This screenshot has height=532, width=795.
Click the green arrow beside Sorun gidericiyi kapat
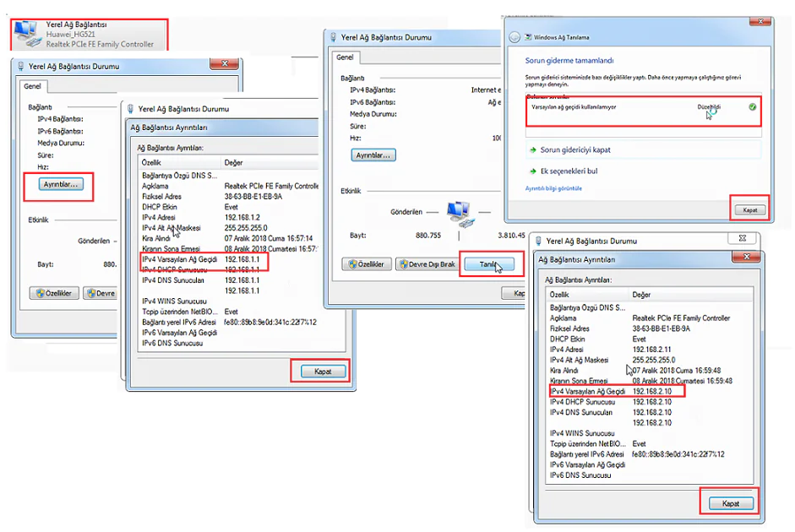pos(532,149)
